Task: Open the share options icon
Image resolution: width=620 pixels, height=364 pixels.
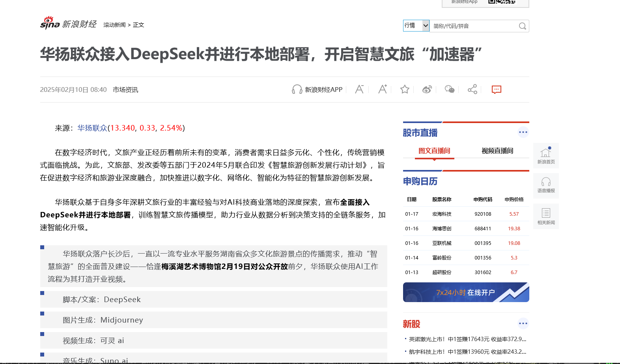Action: 472,90
